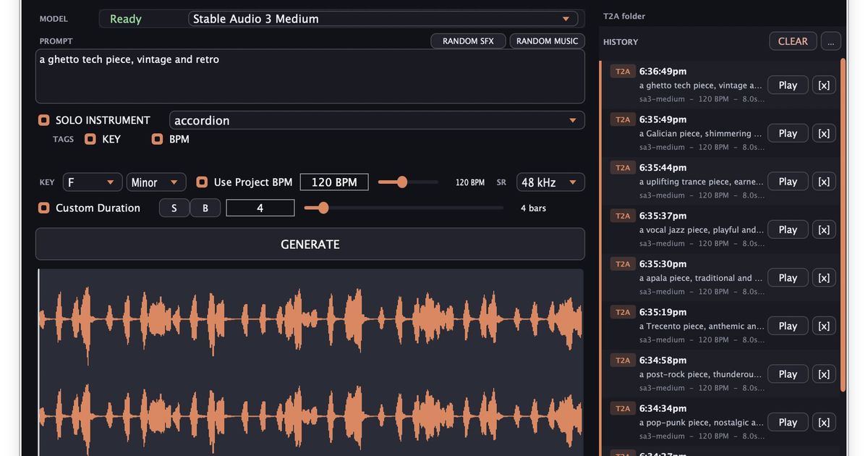Open the 48 kHz sample rate dropdown
868x456 pixels.
[x=550, y=182]
